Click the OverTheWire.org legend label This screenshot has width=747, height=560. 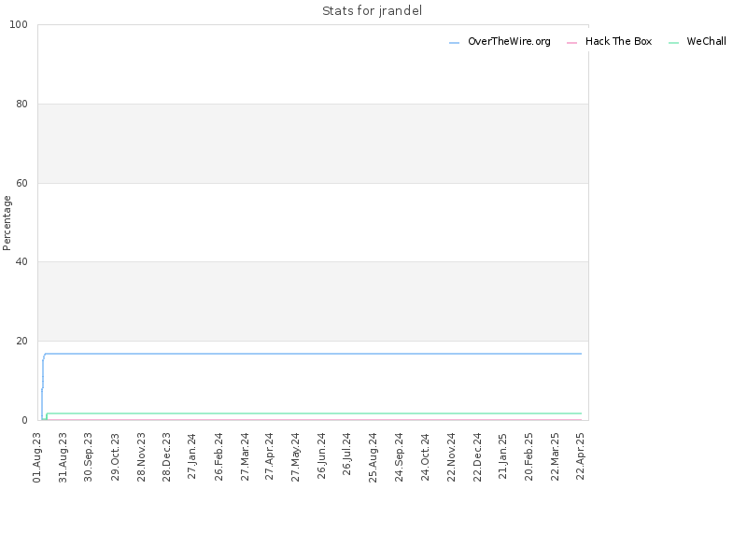point(509,41)
